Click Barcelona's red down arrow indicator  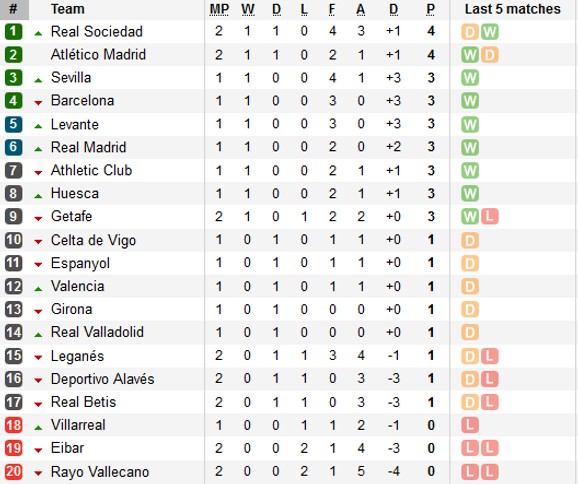(38, 103)
